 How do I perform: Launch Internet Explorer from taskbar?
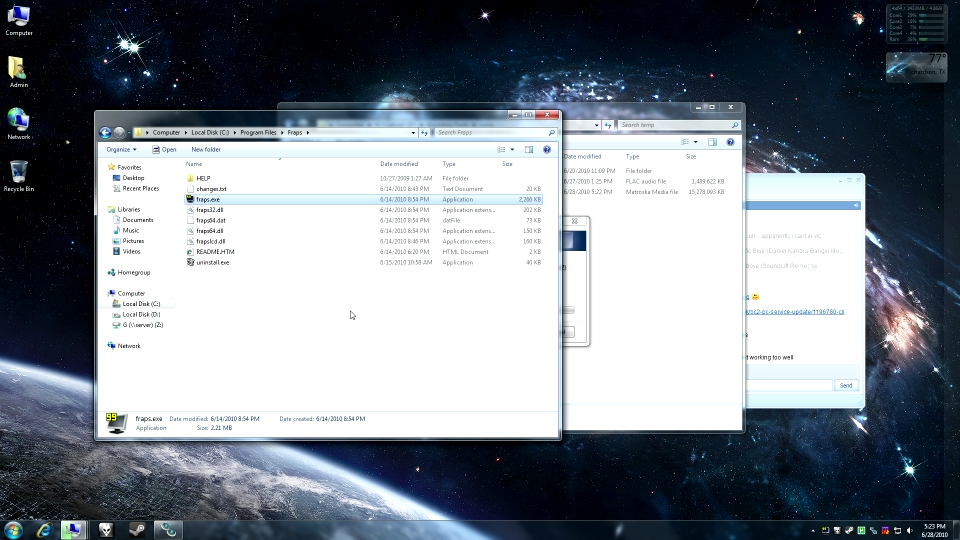43,529
